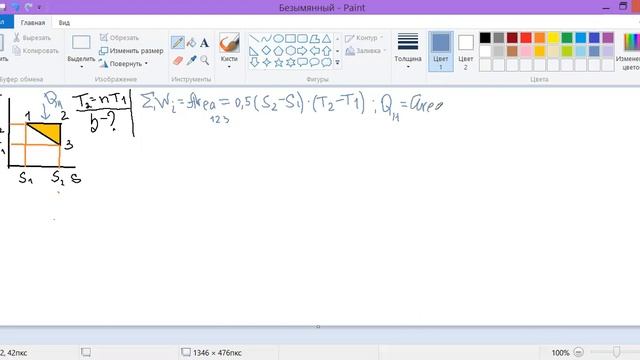Select the Eraser tool
This screenshot has width=640, height=360.
[178, 60]
